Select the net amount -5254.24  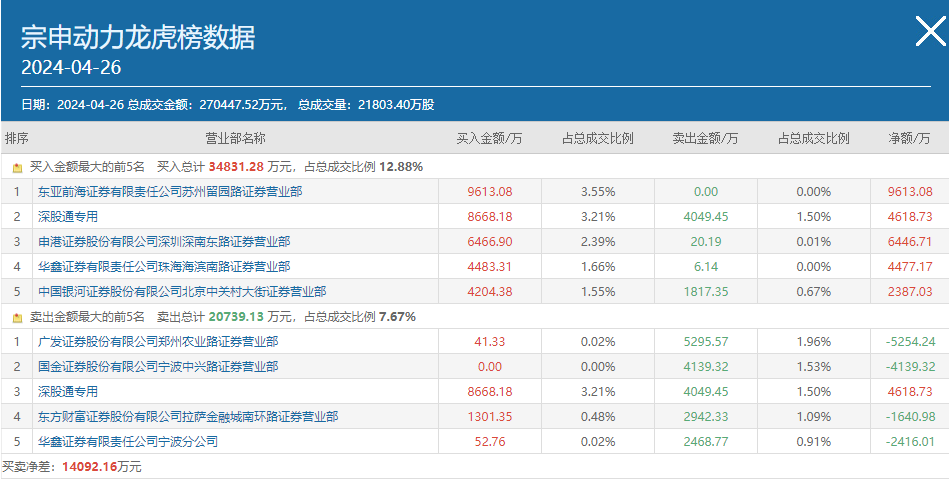[910, 342]
